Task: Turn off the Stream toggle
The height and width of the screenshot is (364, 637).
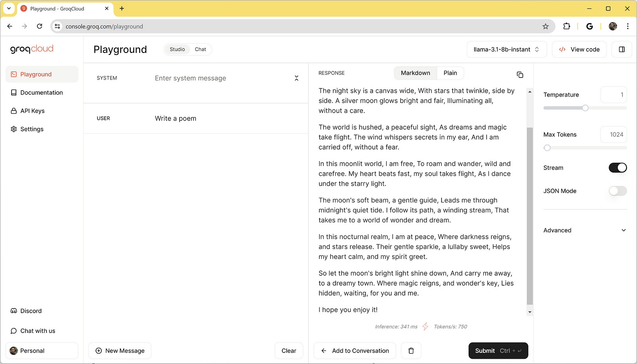Action: 618,168
